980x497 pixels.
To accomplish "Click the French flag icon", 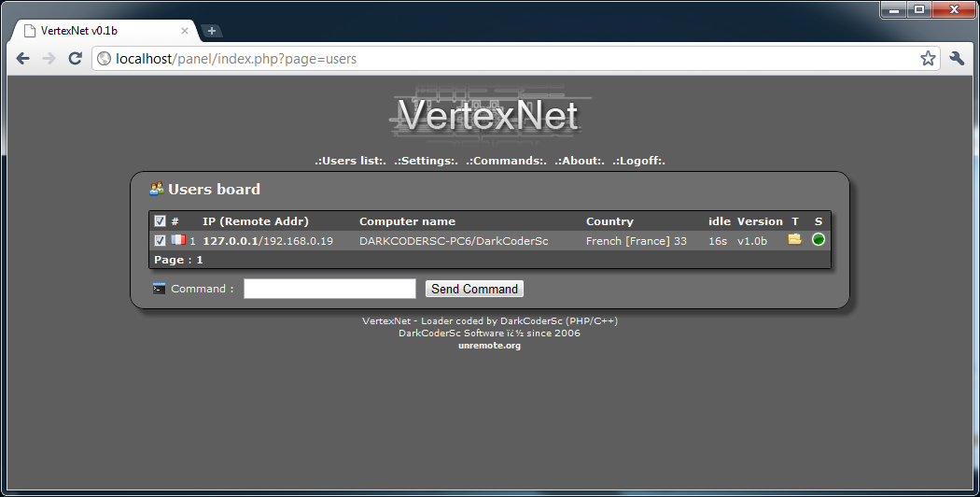I will 179,240.
